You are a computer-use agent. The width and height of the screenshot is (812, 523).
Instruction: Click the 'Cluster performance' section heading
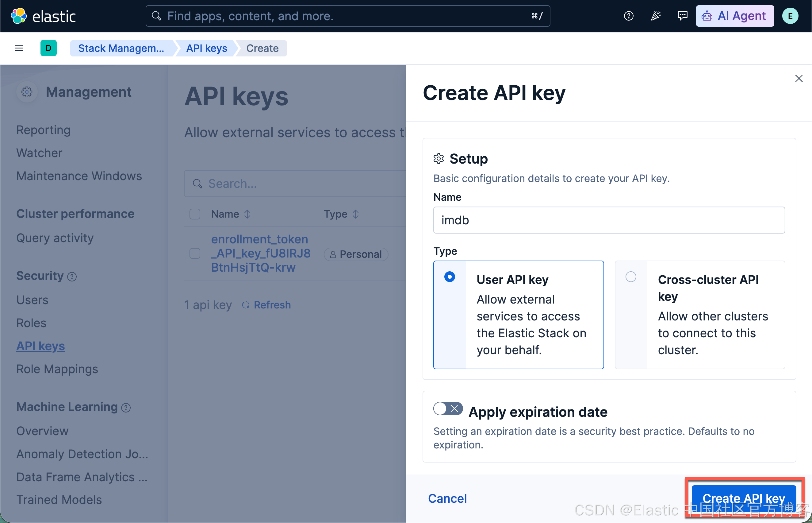tap(75, 214)
